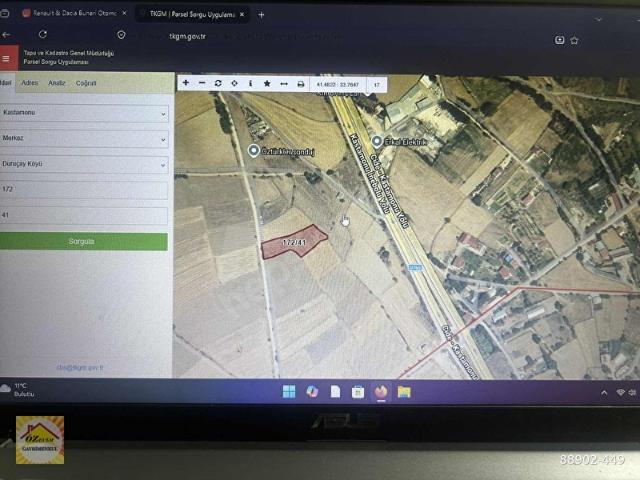Open the red hamburger menu button
Image resolution: width=640 pixels, height=480 pixels.
point(7,58)
